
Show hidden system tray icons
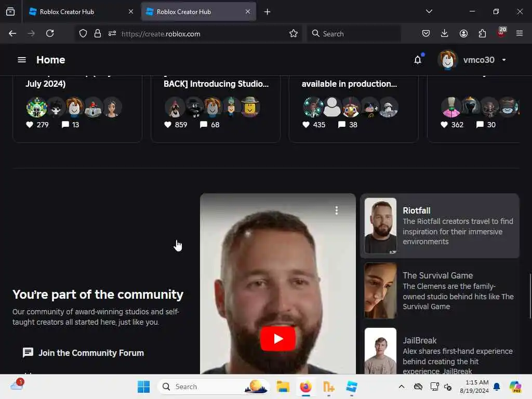coord(402,387)
